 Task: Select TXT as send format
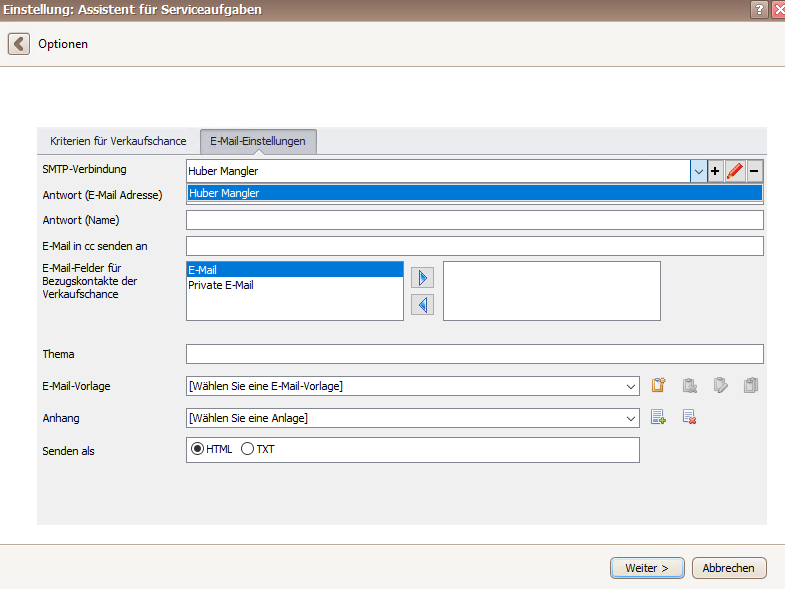tap(247, 449)
